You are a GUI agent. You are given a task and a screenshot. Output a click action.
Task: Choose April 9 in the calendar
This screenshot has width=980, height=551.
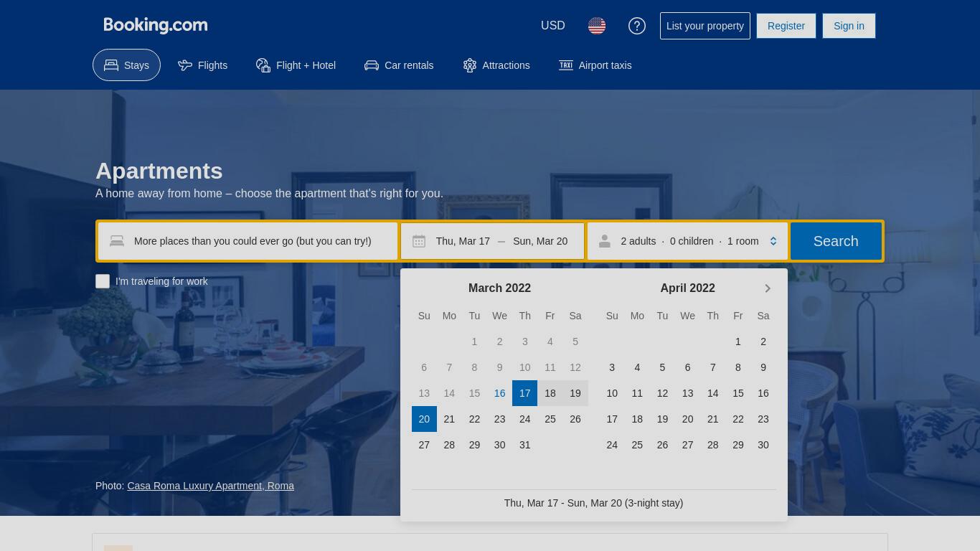click(x=763, y=367)
